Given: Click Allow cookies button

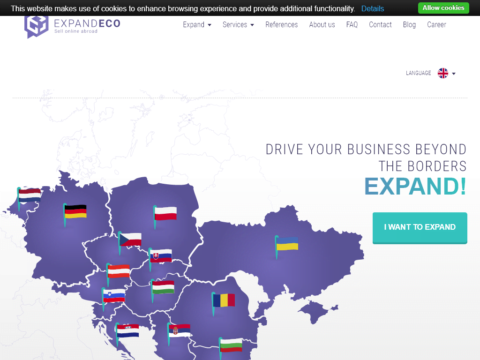Looking at the screenshot, I should [443, 8].
